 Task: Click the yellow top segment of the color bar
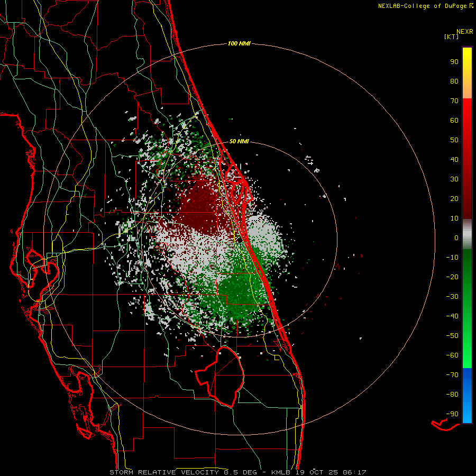pyautogui.click(x=467, y=73)
